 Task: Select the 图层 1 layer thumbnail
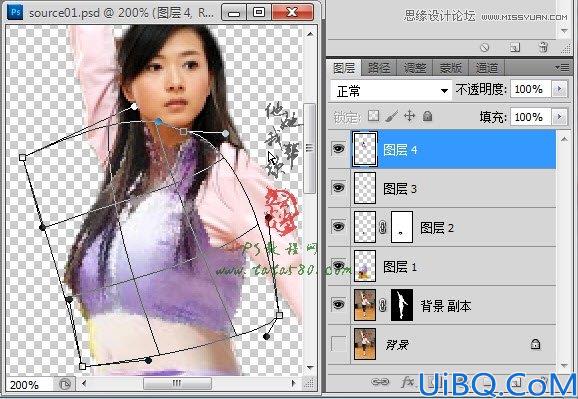(x=365, y=266)
